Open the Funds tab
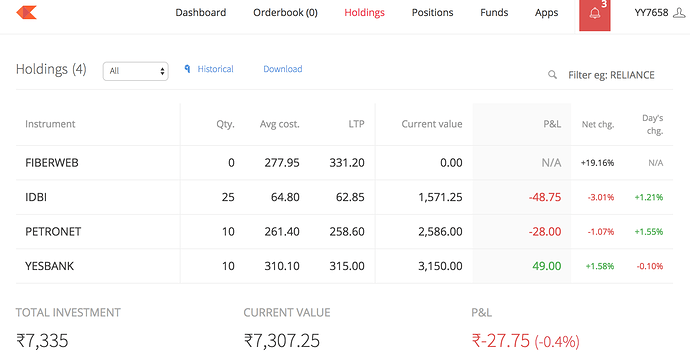This screenshot has width=690, height=363. tap(494, 13)
